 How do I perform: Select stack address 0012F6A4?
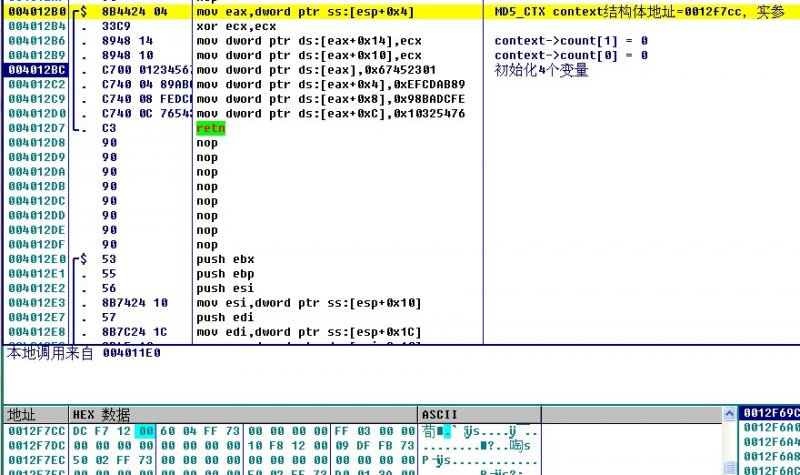click(x=771, y=442)
